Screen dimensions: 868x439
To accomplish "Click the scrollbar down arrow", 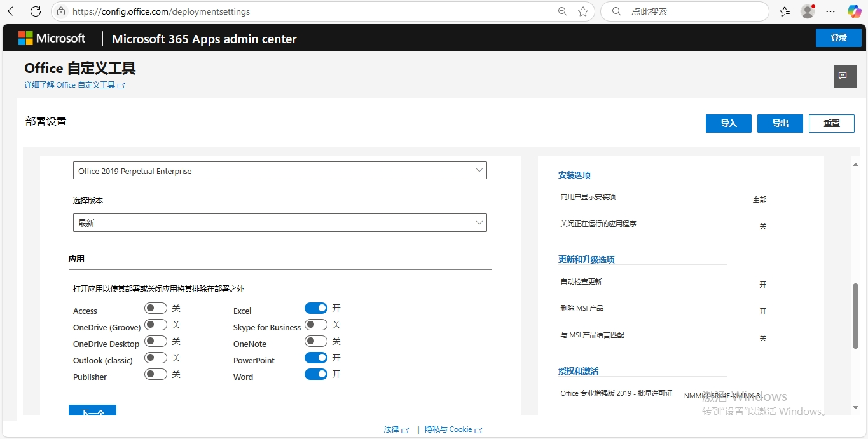I will click(x=855, y=407).
